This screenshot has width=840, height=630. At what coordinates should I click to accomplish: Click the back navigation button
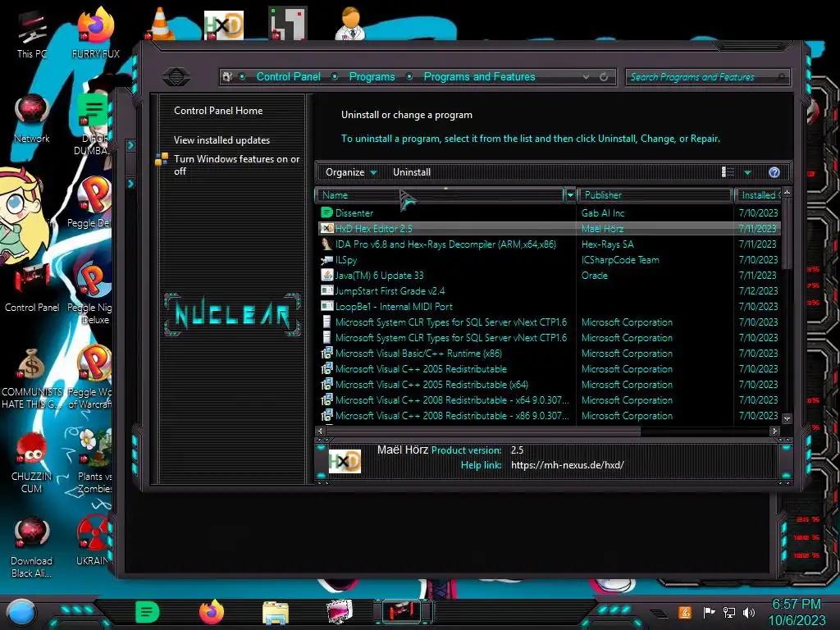tap(176, 76)
